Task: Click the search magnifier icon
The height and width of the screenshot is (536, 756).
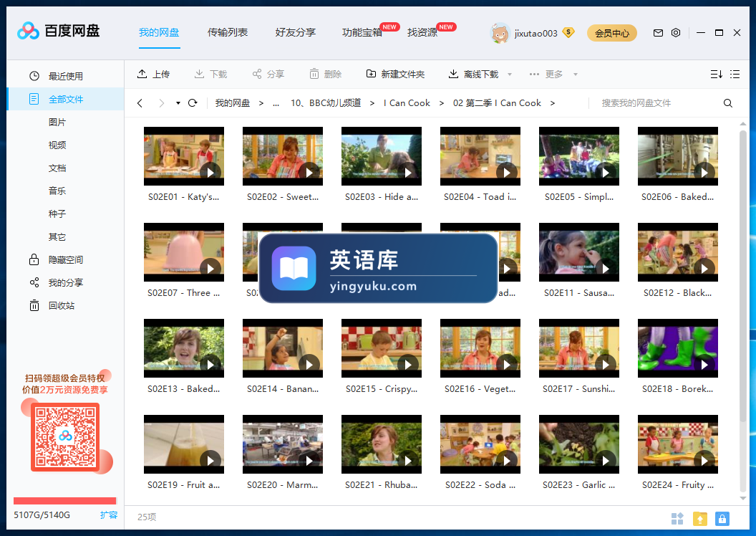Action: (728, 103)
